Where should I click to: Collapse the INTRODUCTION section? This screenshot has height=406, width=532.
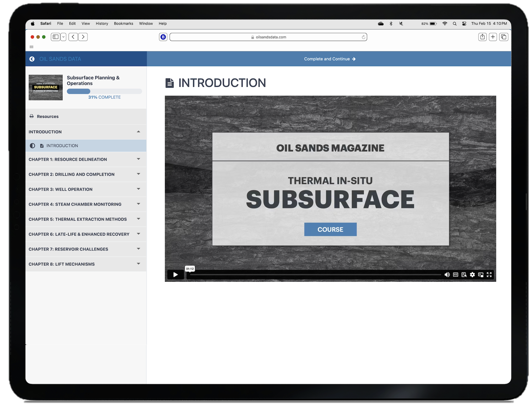(138, 132)
